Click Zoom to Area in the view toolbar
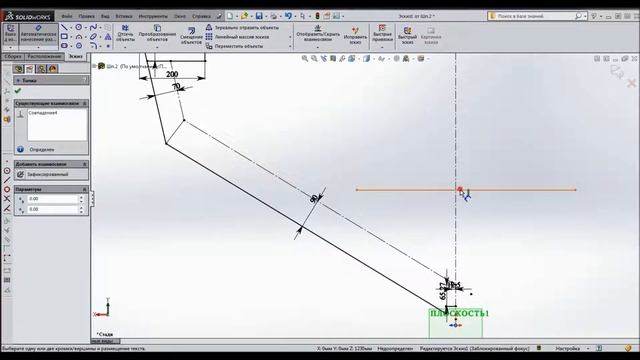The image size is (640, 360). 314,58
